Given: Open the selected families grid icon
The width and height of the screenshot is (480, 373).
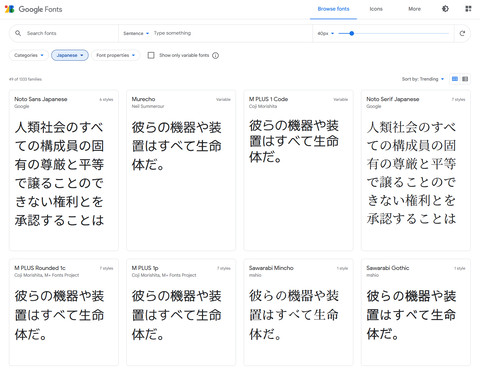Looking at the screenshot, I should [468, 9].
